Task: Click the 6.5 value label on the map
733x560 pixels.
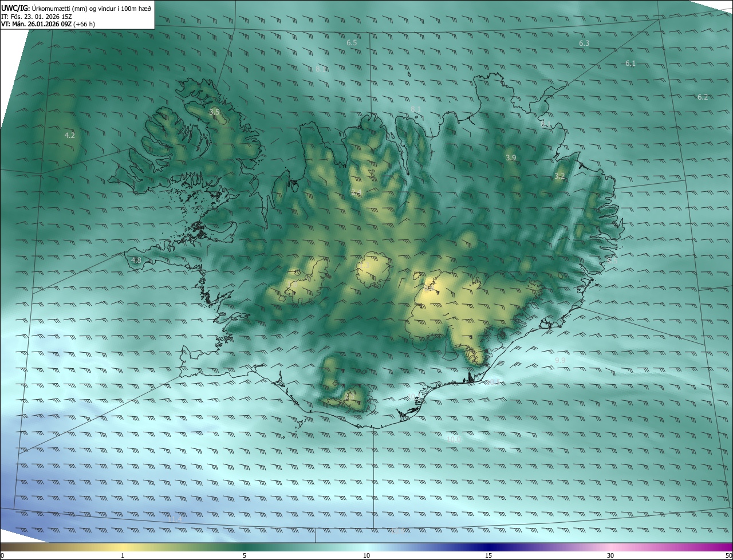Action: [352, 43]
